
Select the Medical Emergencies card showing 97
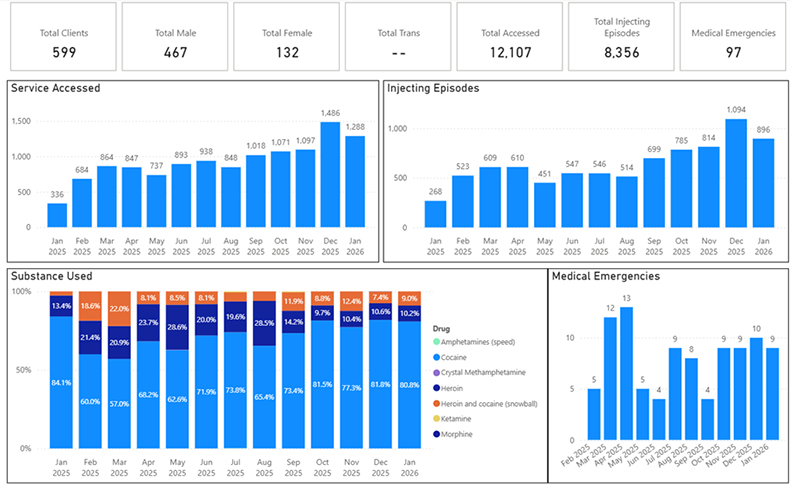pos(733,40)
